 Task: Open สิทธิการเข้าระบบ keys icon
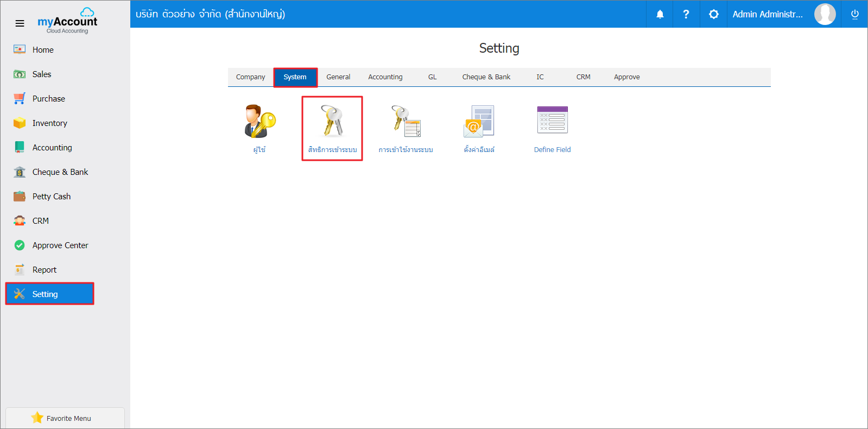(332, 121)
